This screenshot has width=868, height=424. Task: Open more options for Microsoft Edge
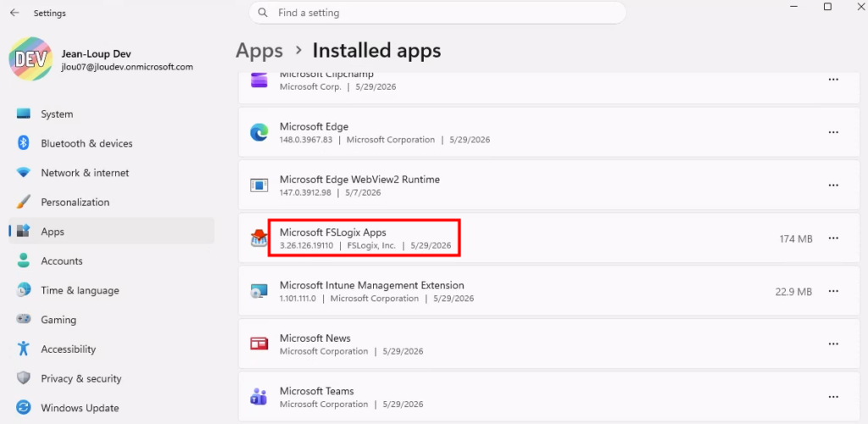833,132
